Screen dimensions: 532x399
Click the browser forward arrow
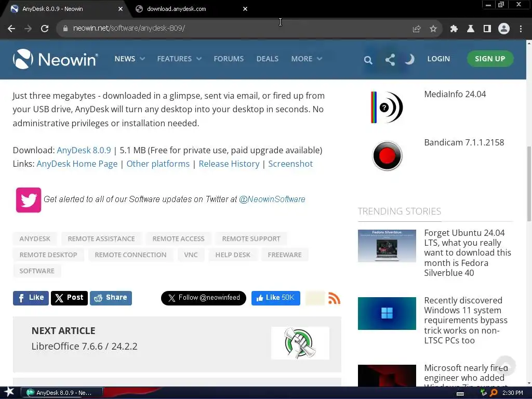[28, 29]
